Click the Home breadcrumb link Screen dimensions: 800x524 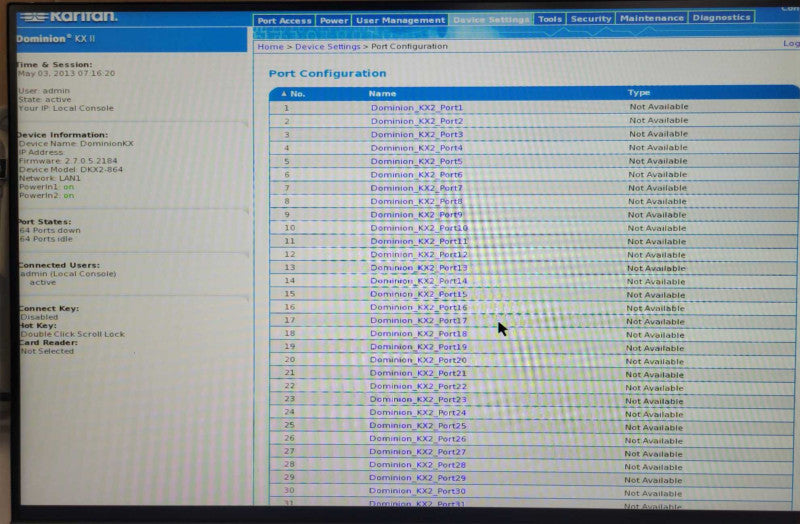click(x=270, y=46)
